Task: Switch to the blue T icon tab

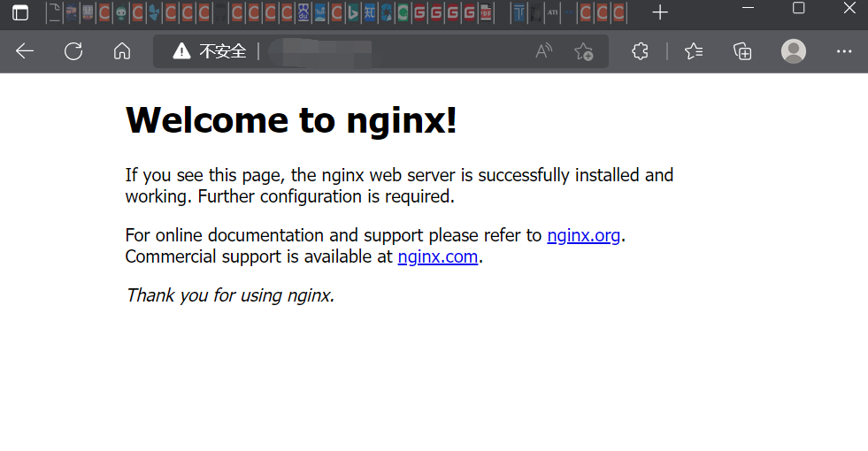Action: [x=519, y=12]
